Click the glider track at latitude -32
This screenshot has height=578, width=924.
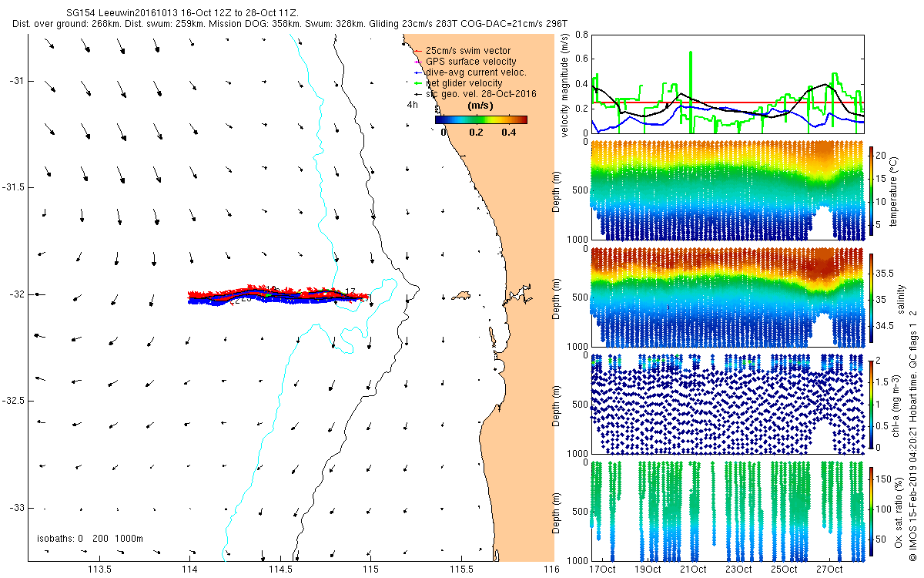point(277,296)
